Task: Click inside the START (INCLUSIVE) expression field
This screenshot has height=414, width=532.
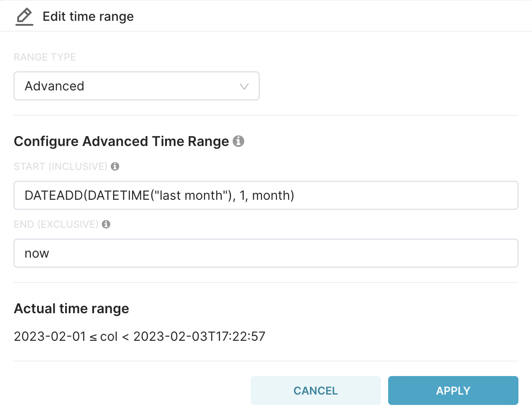Action: [266, 195]
